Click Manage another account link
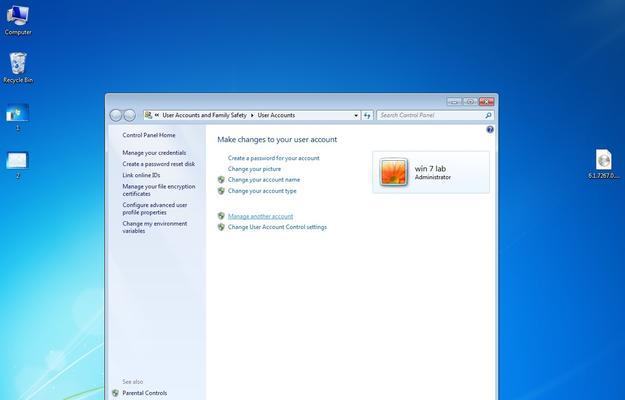The height and width of the screenshot is (400, 625). (260, 216)
